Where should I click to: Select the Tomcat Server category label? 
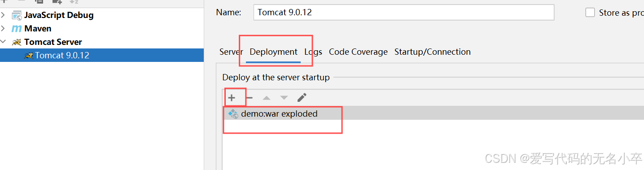[53, 42]
